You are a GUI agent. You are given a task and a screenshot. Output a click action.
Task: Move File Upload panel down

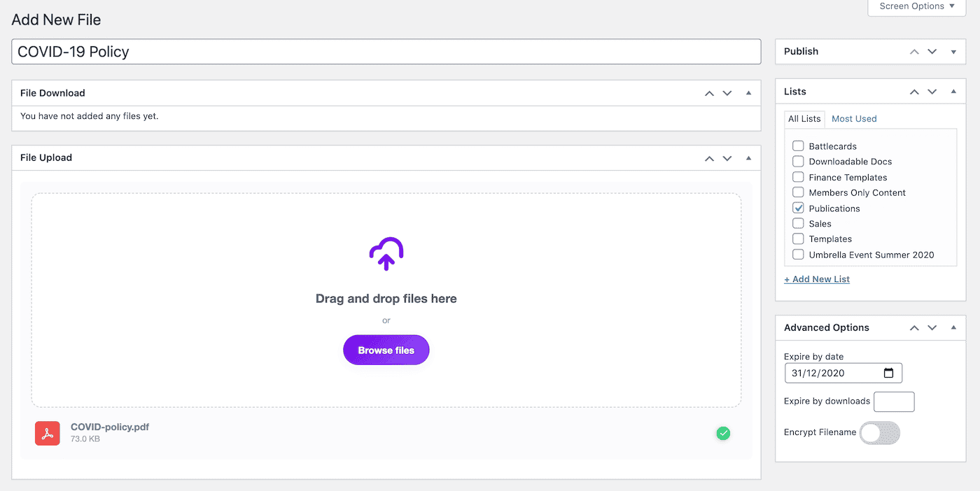click(x=727, y=158)
